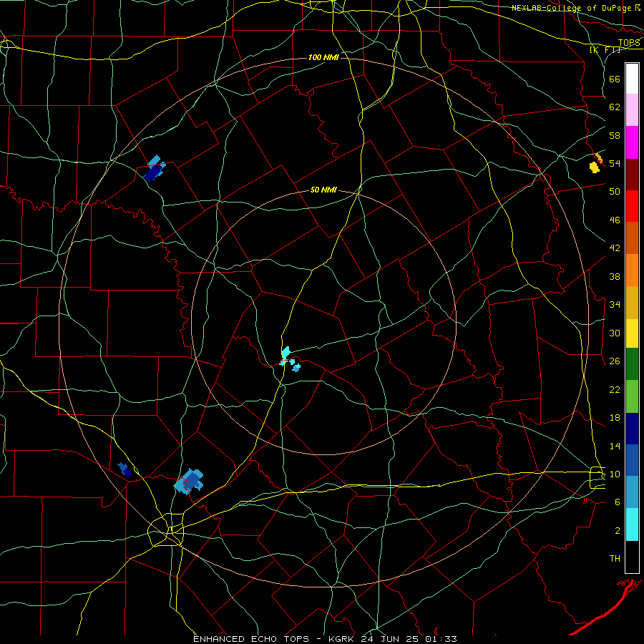Click the 'K FT' units label
The height and width of the screenshot is (644, 644).
[605, 49]
